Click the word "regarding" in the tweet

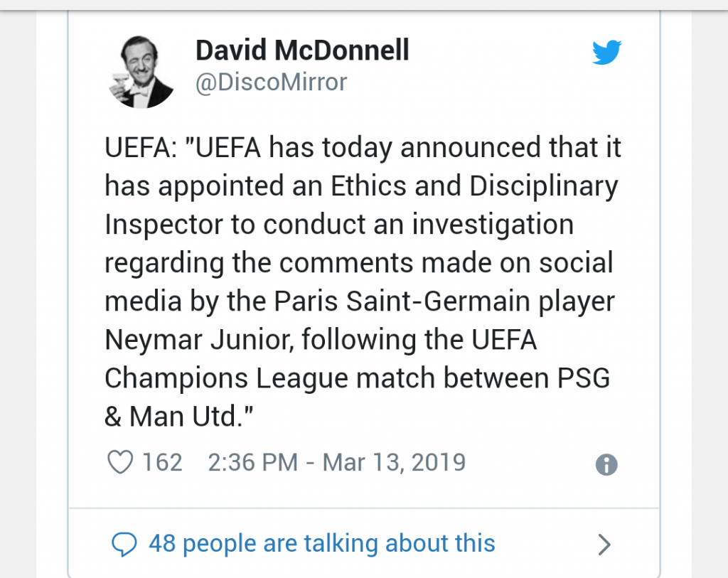click(164, 263)
